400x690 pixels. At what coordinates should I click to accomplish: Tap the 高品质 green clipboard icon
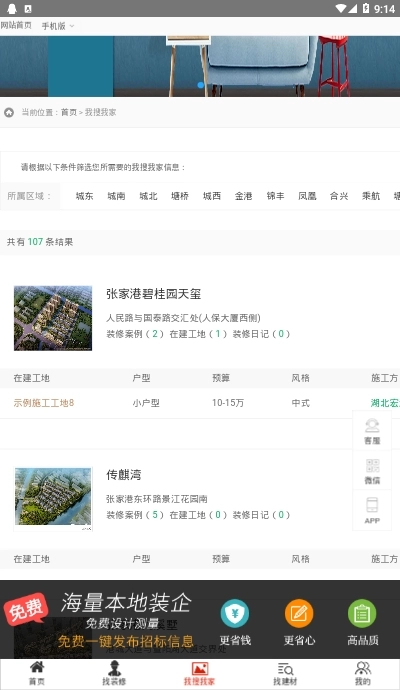(x=362, y=613)
